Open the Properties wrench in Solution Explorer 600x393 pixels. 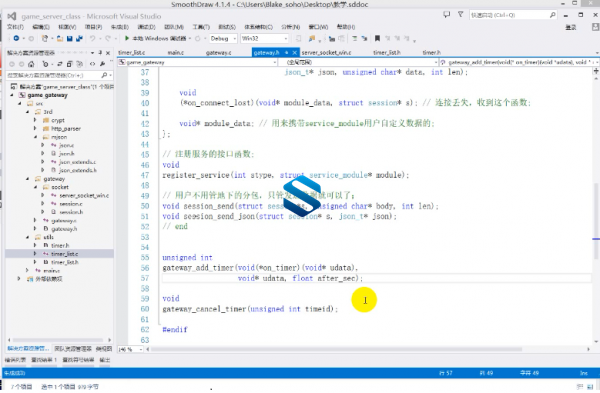103,64
